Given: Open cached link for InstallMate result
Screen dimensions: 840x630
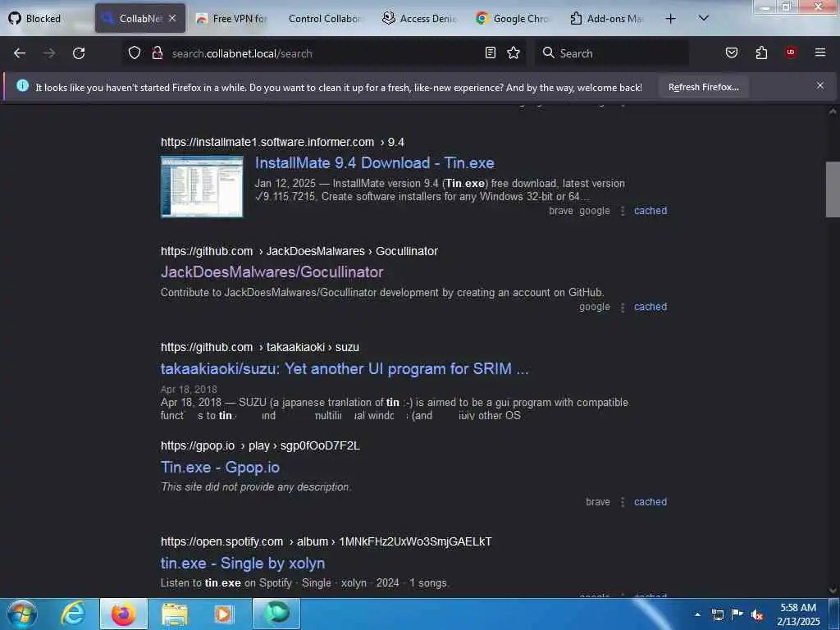Looking at the screenshot, I should [651, 211].
